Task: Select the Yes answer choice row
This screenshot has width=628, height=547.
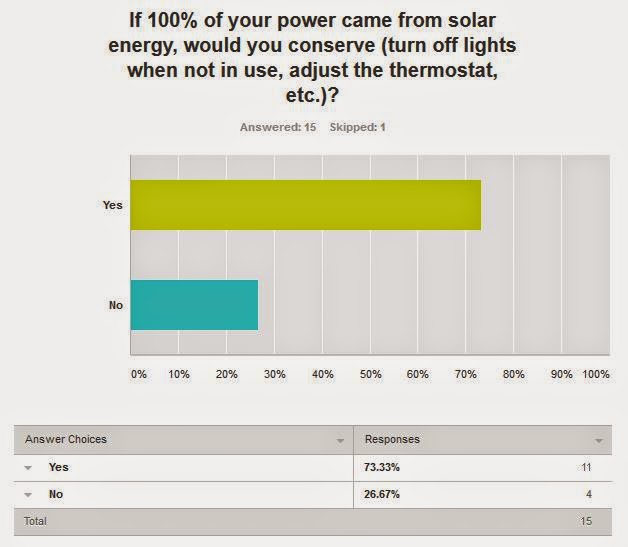Action: point(313,468)
